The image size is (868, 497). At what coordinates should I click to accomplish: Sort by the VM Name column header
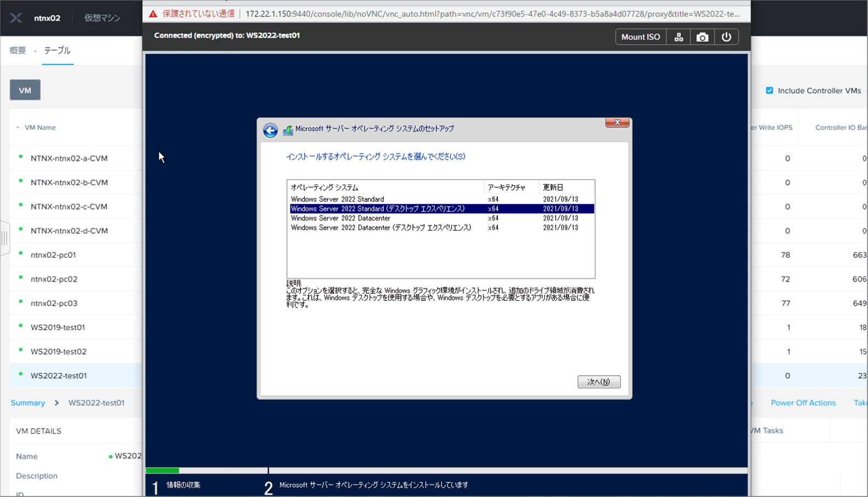(40, 127)
